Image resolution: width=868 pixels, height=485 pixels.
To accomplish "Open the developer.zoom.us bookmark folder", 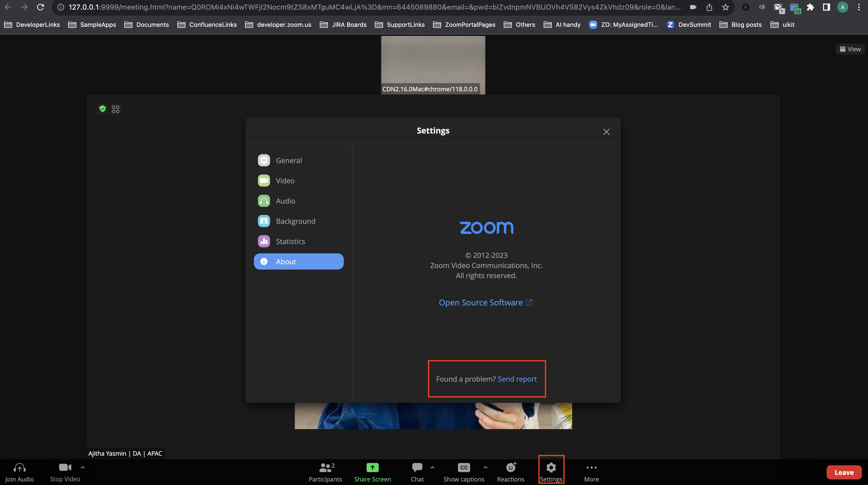I will (278, 25).
